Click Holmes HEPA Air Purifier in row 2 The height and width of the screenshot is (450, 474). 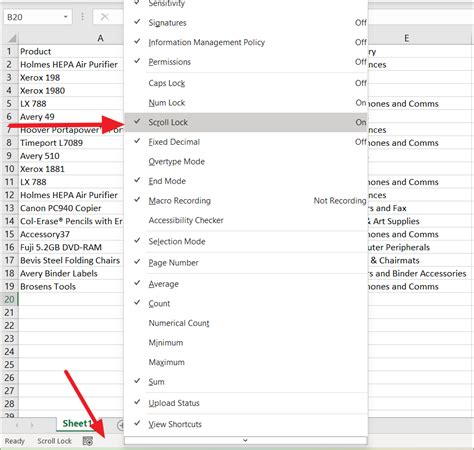(71, 64)
